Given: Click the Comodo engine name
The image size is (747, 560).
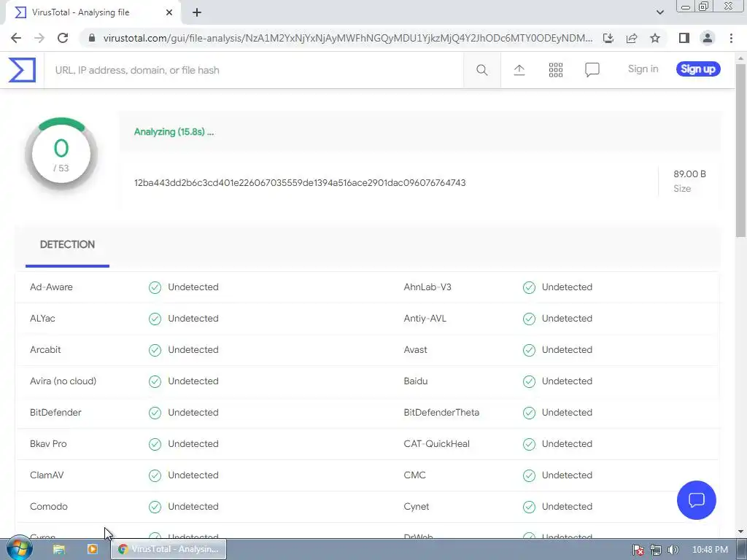Looking at the screenshot, I should tap(49, 507).
